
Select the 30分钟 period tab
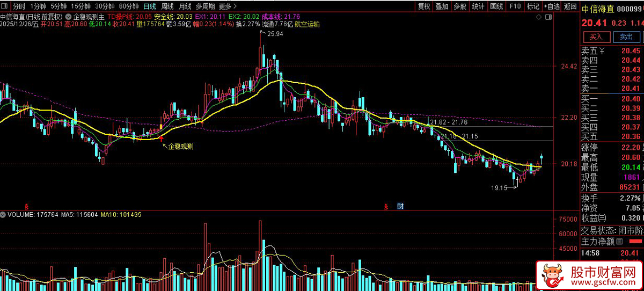[105, 6]
